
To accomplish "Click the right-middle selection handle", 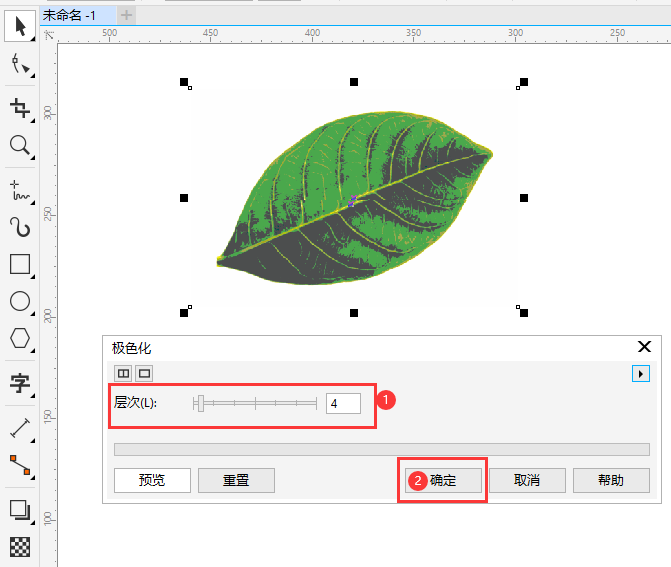I will point(524,198).
